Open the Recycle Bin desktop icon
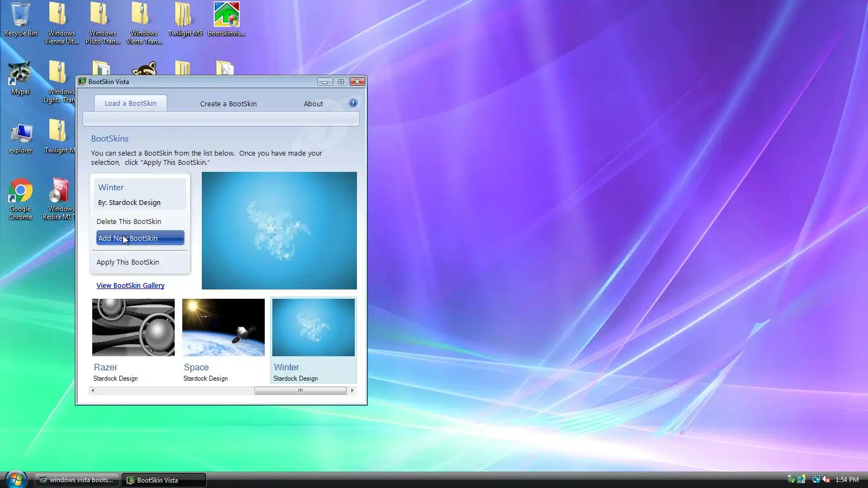The width and height of the screenshot is (868, 488). pyautogui.click(x=21, y=20)
